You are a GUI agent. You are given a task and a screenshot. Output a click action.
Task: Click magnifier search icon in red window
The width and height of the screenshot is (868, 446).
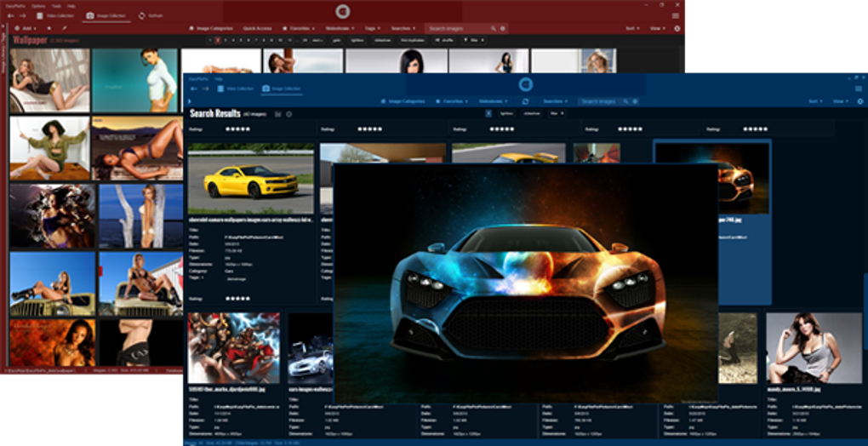tap(494, 28)
